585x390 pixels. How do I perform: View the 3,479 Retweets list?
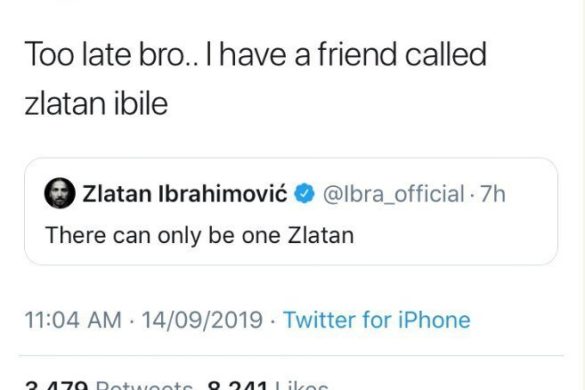click(109, 386)
